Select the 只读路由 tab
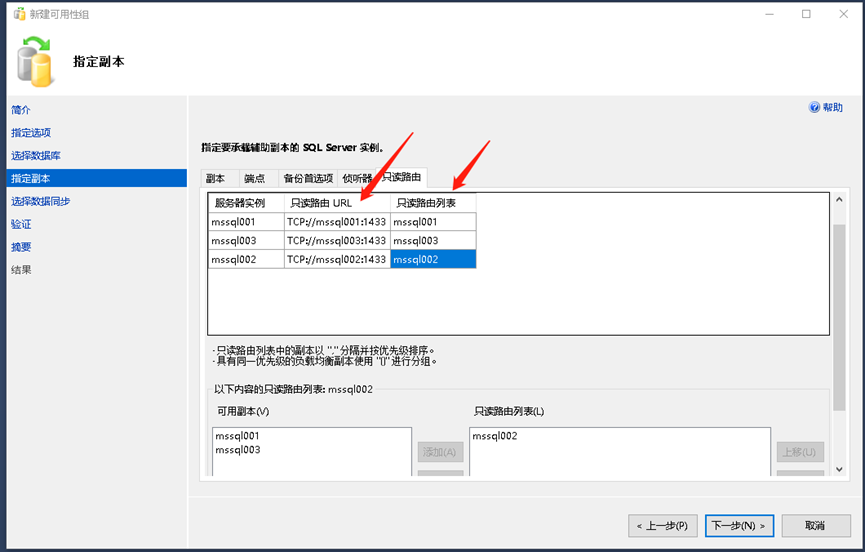 coord(401,176)
